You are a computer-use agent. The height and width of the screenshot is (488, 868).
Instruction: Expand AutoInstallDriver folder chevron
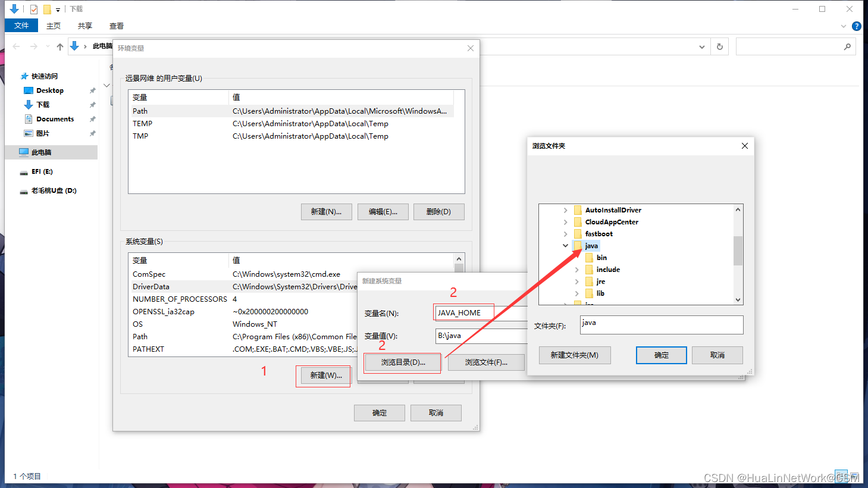565,210
